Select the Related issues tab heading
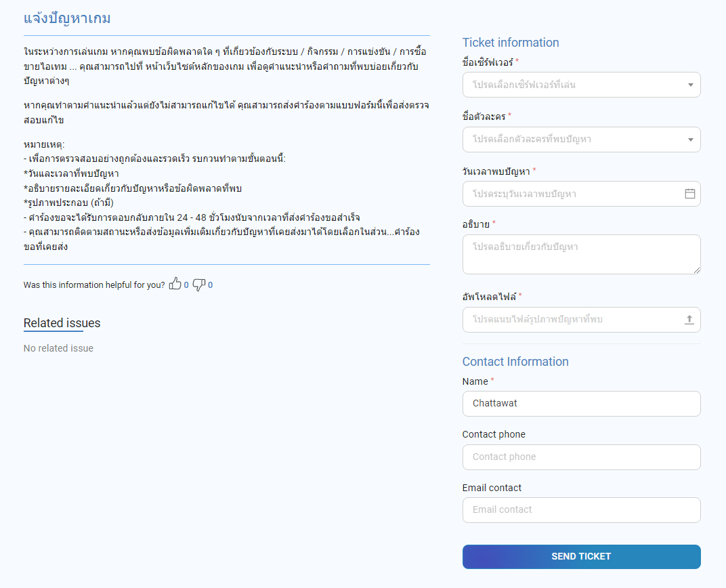The width and height of the screenshot is (726, 588). point(62,323)
